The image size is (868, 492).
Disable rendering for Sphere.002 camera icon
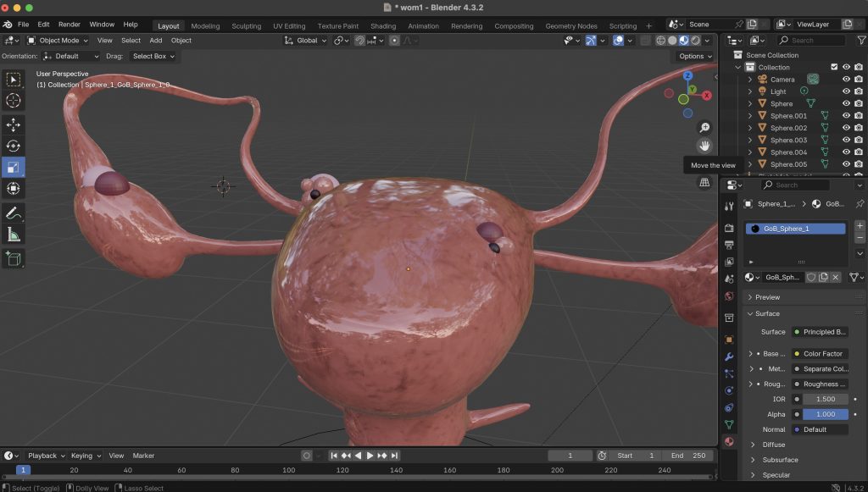(x=859, y=128)
